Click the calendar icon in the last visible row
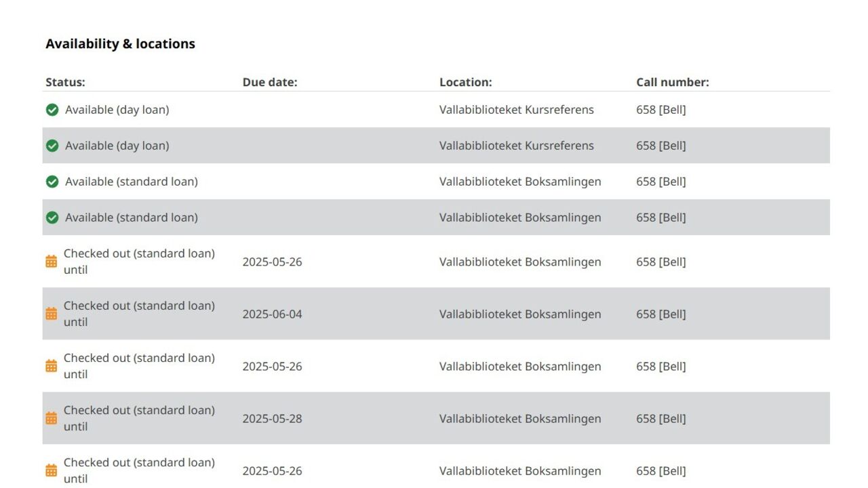This screenshot has height=488, width=868. tap(52, 470)
